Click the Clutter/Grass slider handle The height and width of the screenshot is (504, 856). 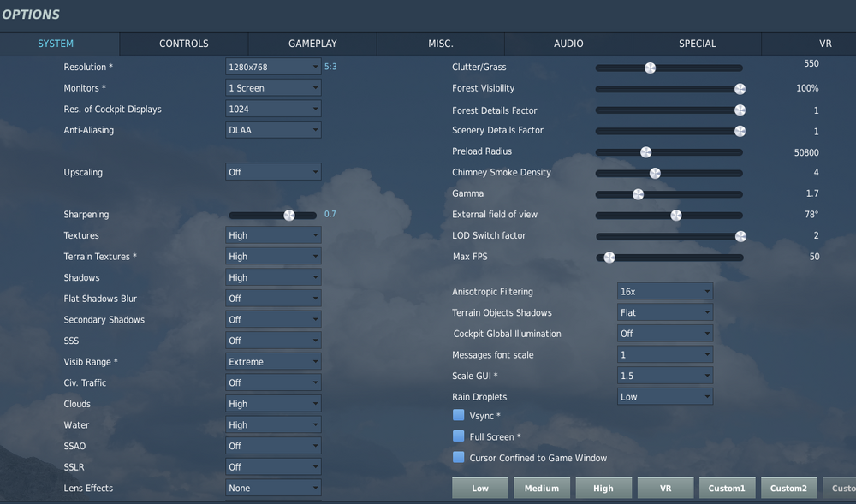[650, 68]
